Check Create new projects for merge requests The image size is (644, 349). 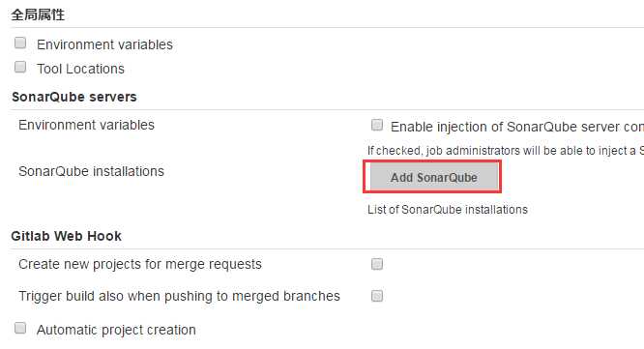coord(376,264)
